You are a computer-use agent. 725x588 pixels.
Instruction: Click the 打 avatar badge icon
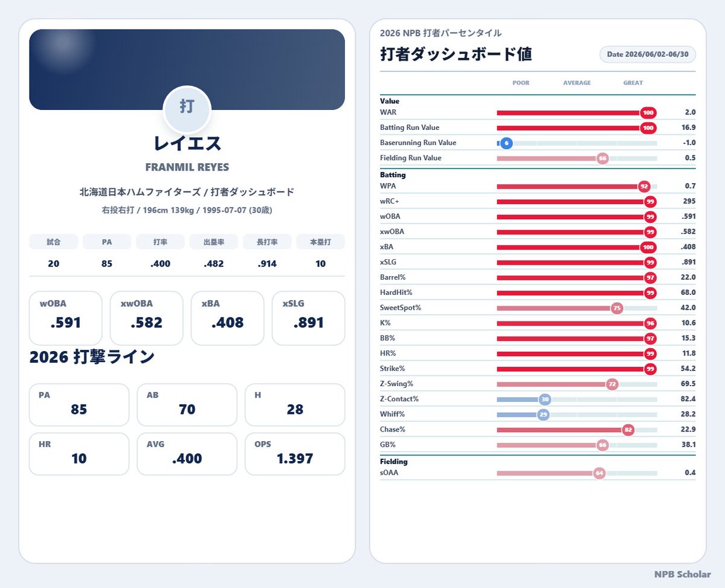click(x=187, y=110)
